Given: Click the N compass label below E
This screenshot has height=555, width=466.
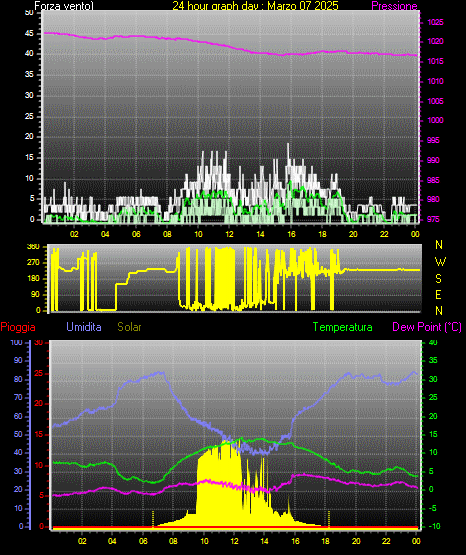Looking at the screenshot, I should point(439,311).
